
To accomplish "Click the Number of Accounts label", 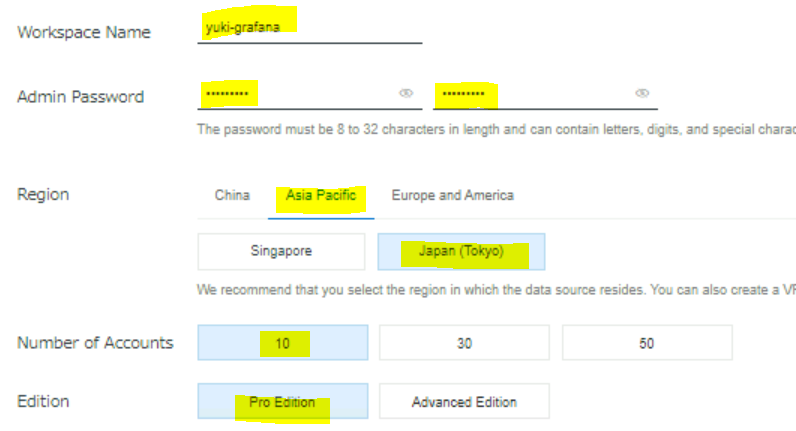I will click(95, 343).
